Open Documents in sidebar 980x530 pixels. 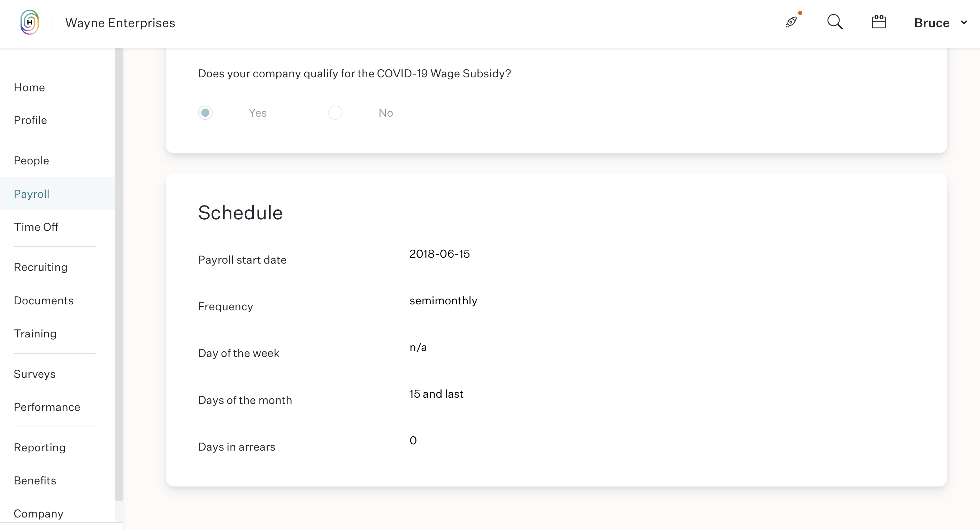(44, 301)
